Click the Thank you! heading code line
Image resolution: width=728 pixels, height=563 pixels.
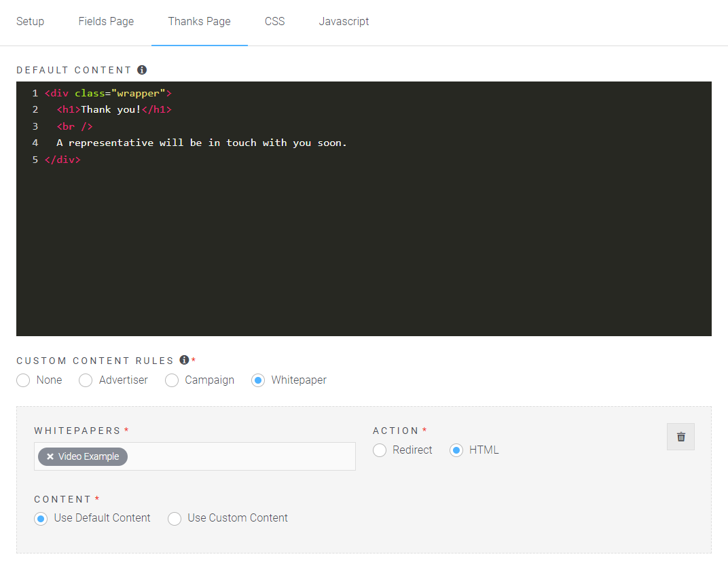(x=114, y=109)
